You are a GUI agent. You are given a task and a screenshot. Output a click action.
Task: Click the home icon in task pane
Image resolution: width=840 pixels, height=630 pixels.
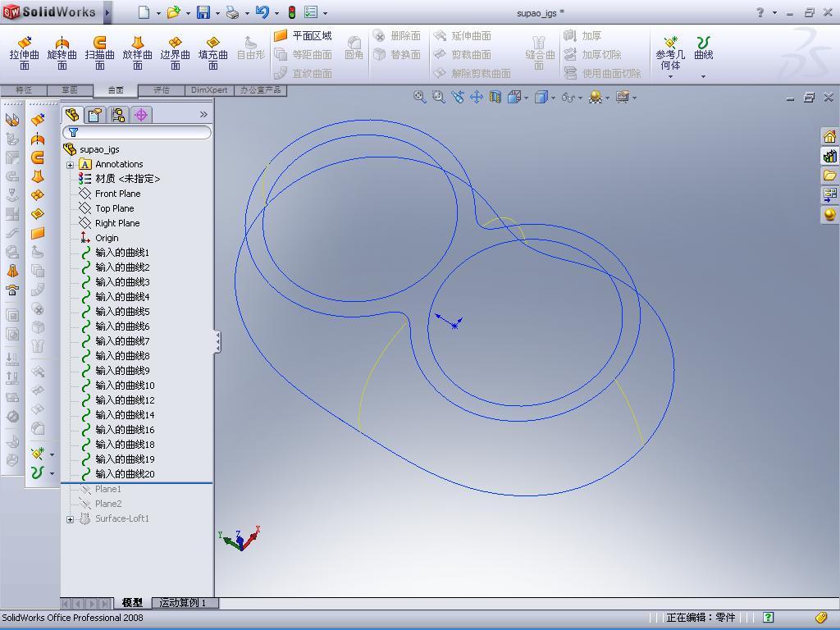click(x=829, y=137)
